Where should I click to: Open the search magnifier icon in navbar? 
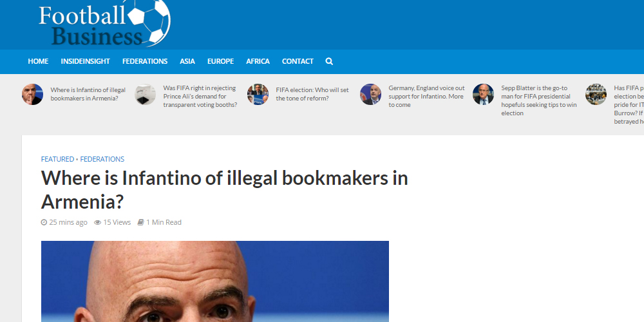[x=329, y=61]
